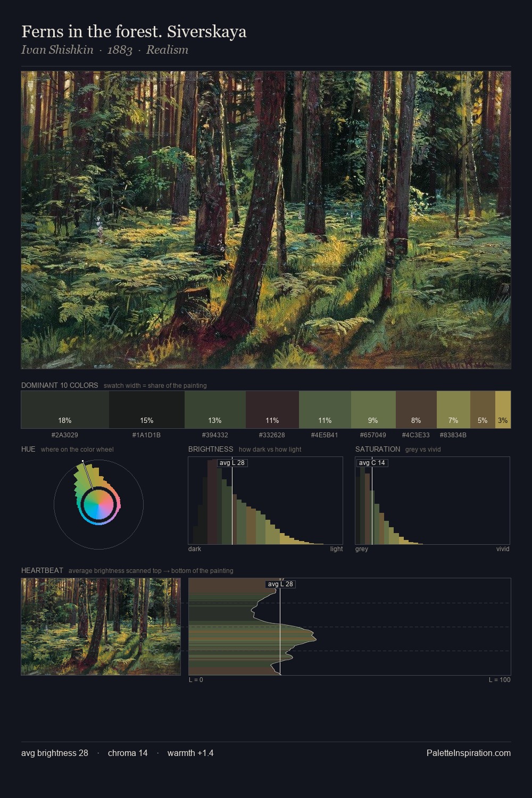Select the 18% swatch #2A3029
532x798 pixels.
click(x=65, y=410)
